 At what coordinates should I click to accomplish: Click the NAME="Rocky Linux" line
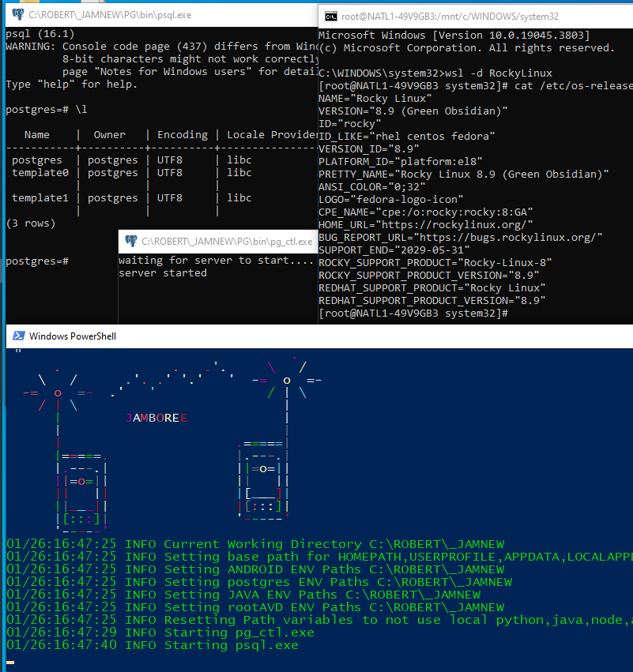[x=375, y=98]
